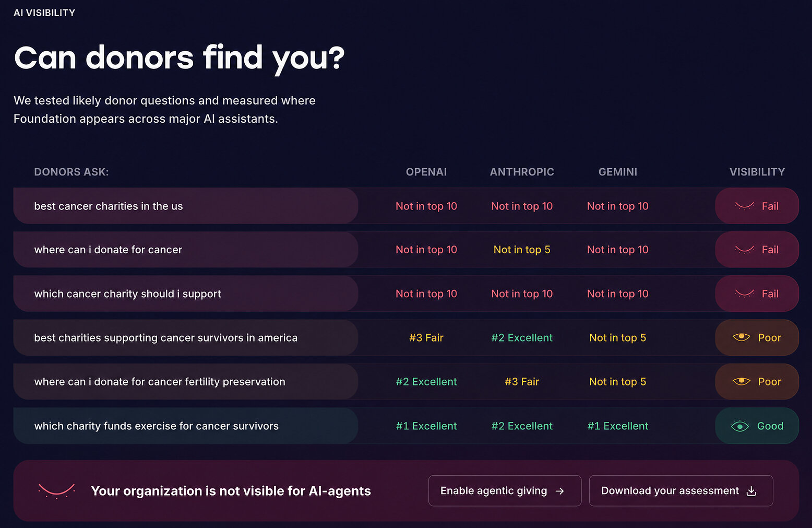The image size is (812, 528).
Task: Click OpenAI '#3 Fair' in survivors in america row
Action: [x=426, y=337]
